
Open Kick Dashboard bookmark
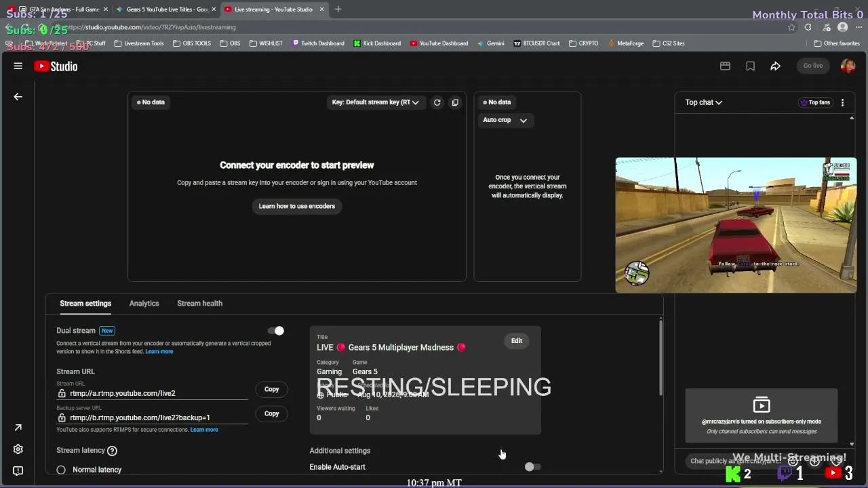pos(377,43)
